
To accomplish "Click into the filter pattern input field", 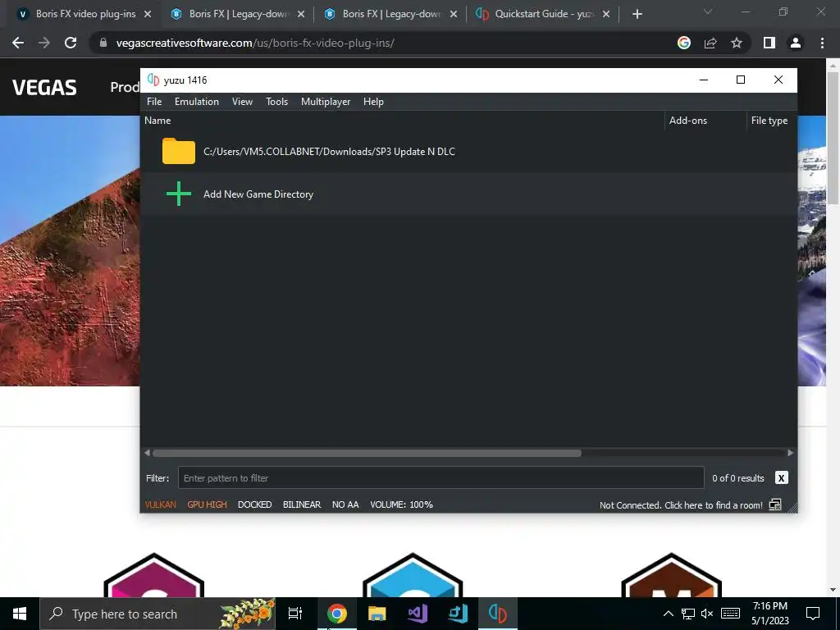I will (x=441, y=478).
